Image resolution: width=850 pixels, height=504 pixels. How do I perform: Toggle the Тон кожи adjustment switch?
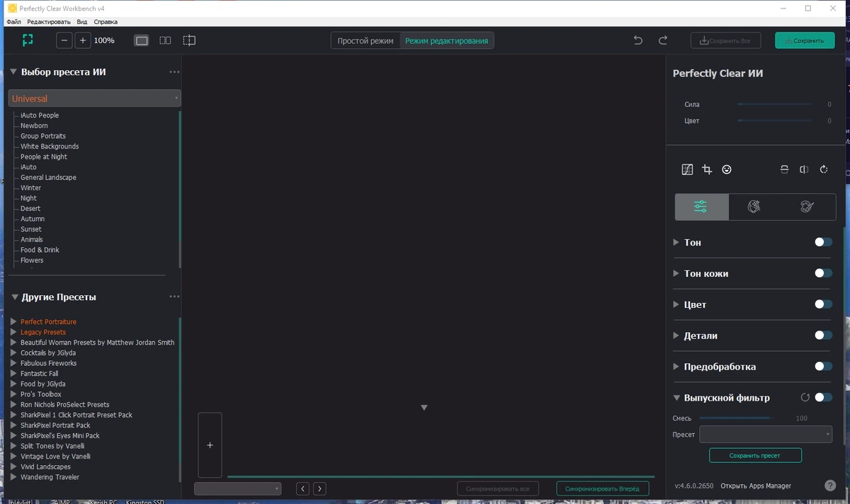[x=823, y=273]
